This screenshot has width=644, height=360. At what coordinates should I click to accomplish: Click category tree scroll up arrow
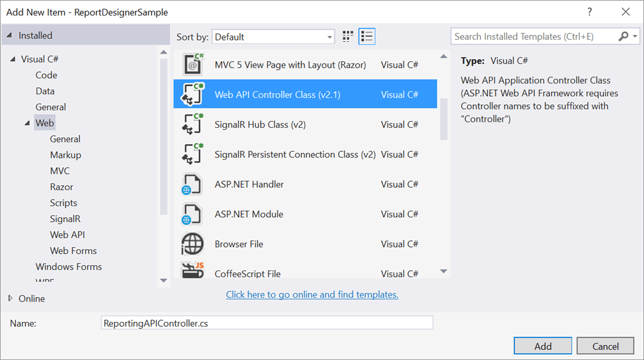(163, 52)
